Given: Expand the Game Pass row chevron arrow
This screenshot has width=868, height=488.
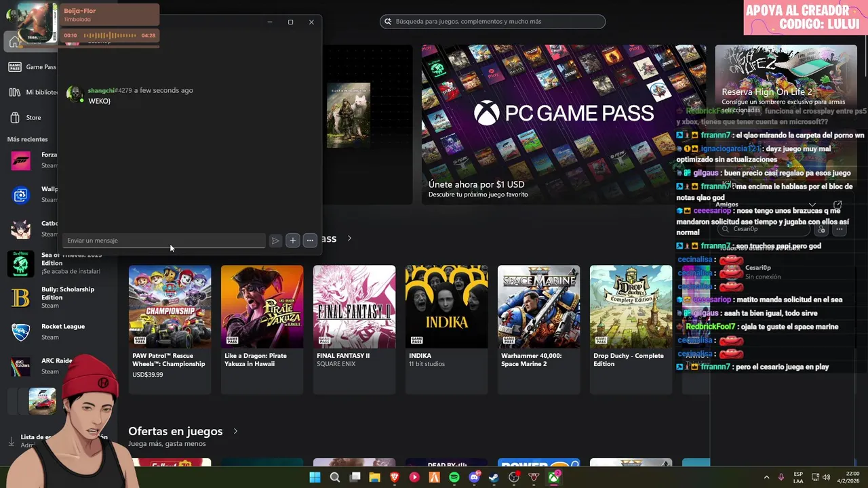Looking at the screenshot, I should tap(349, 239).
